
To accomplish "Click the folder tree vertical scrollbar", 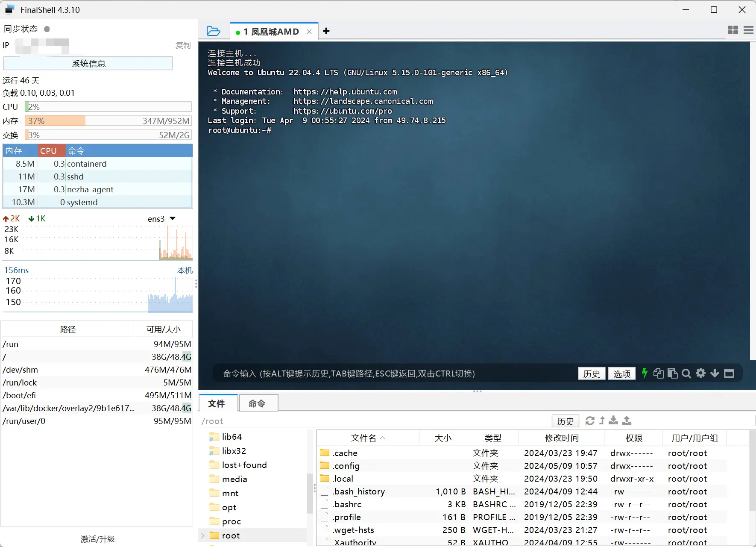I will click(x=310, y=494).
